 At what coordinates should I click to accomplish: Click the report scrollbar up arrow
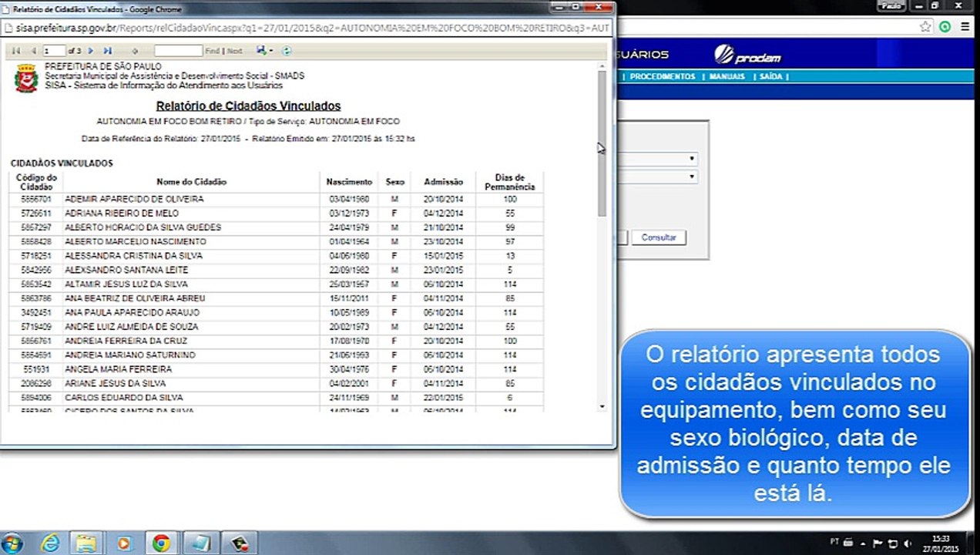[x=602, y=66]
